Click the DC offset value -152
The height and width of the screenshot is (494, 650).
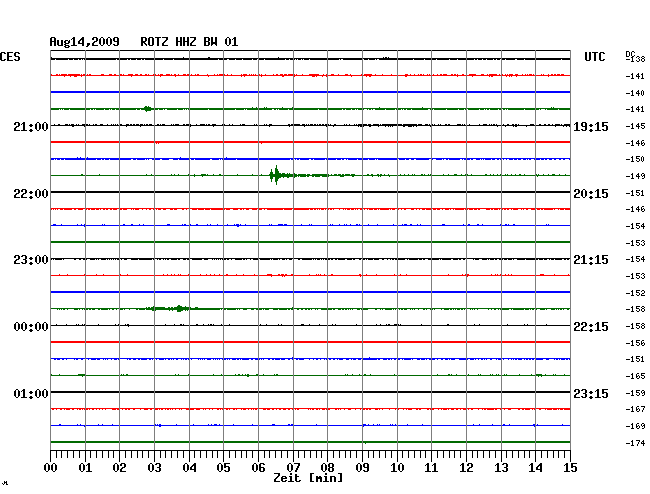coord(635,293)
